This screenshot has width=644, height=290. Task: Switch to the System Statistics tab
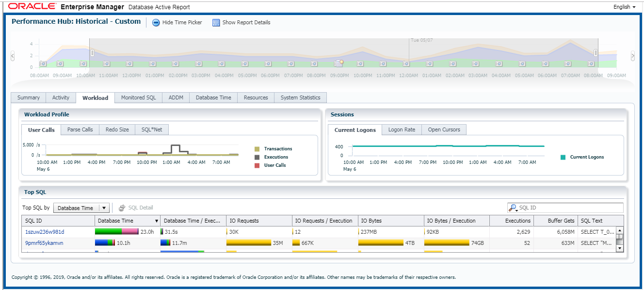coord(300,97)
